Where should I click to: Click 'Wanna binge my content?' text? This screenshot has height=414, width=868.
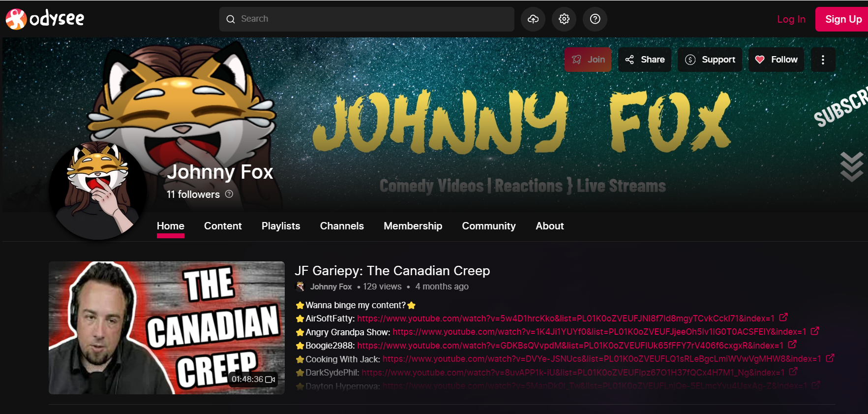(356, 305)
